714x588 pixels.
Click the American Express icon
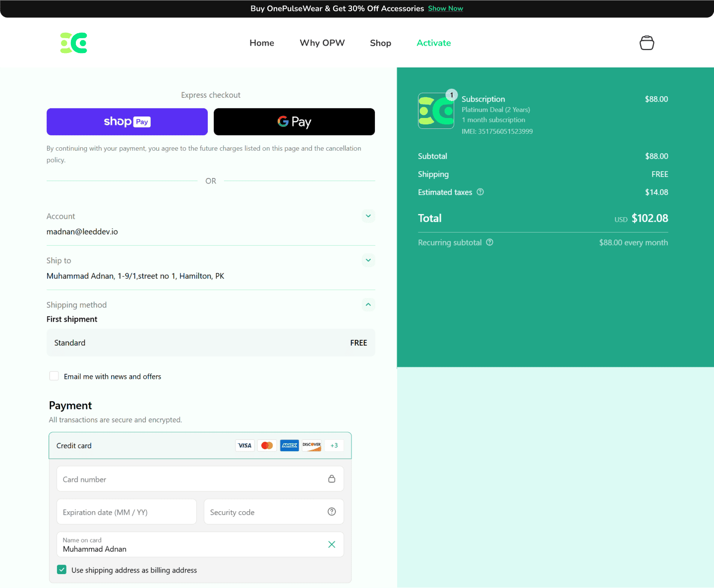(x=290, y=445)
